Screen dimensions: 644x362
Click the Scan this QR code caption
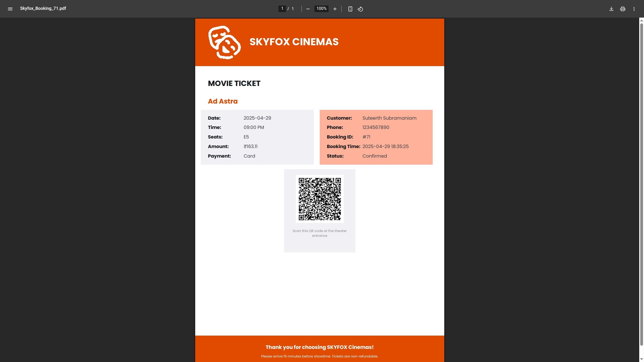[319, 233]
